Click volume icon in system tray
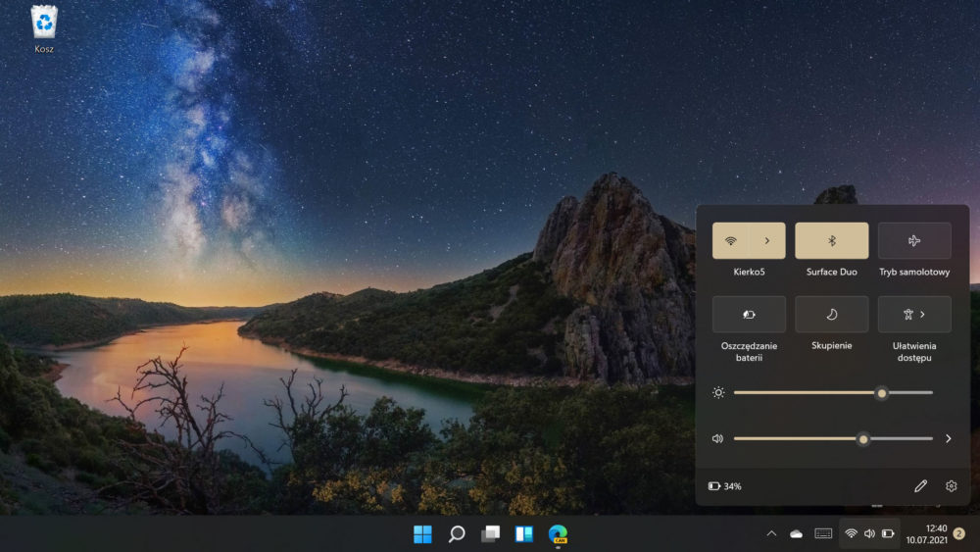The image size is (980, 552). (869, 534)
